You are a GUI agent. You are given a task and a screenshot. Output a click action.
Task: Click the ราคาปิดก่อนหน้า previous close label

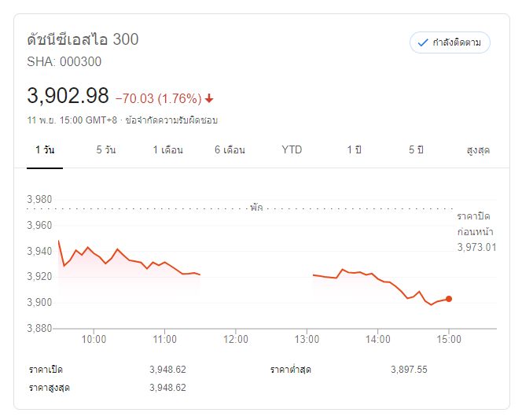[x=476, y=224]
